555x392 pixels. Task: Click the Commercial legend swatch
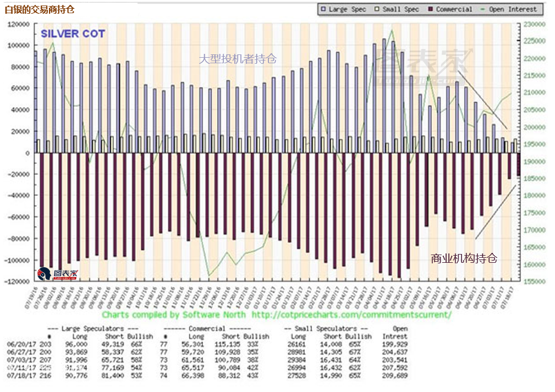(x=430, y=9)
